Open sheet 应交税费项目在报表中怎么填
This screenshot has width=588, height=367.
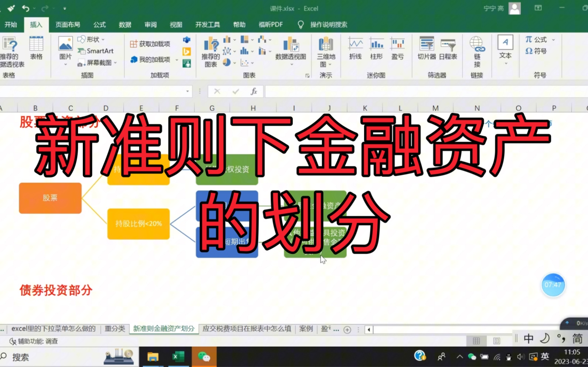point(247,329)
